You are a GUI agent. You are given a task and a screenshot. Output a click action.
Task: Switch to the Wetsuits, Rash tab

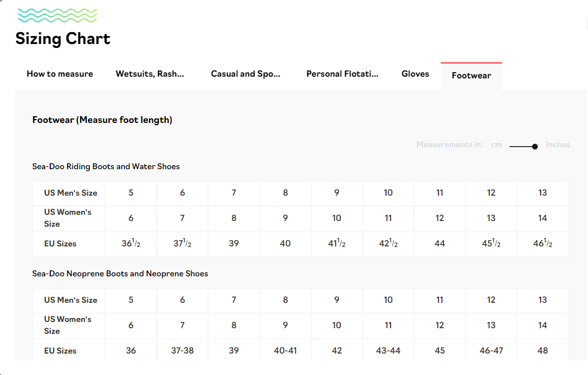150,74
